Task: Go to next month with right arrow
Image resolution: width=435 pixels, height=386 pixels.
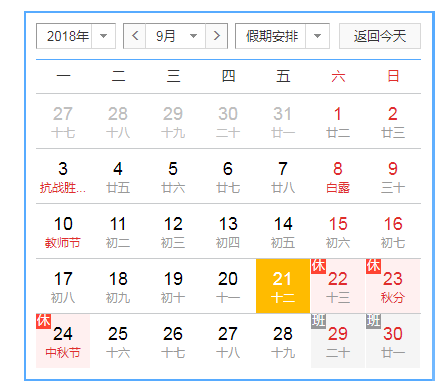Action: (x=217, y=36)
